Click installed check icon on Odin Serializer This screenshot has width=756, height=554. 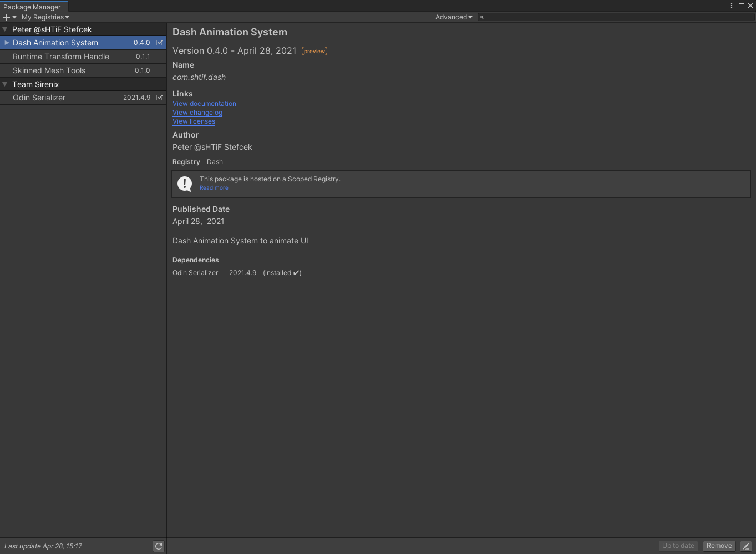pyautogui.click(x=160, y=98)
